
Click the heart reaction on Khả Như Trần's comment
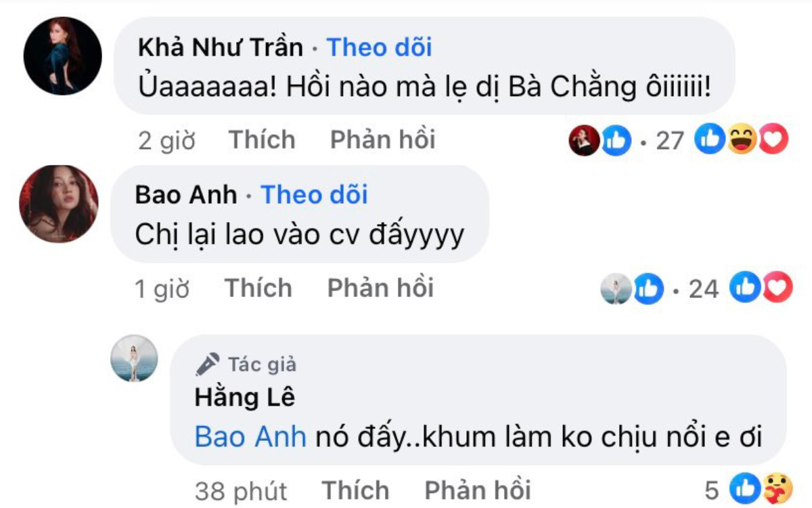point(773,140)
